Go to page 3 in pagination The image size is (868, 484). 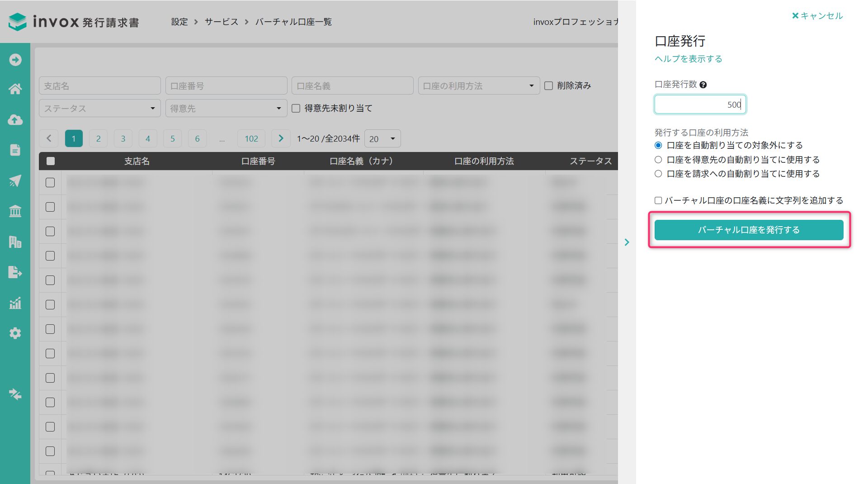pyautogui.click(x=123, y=139)
